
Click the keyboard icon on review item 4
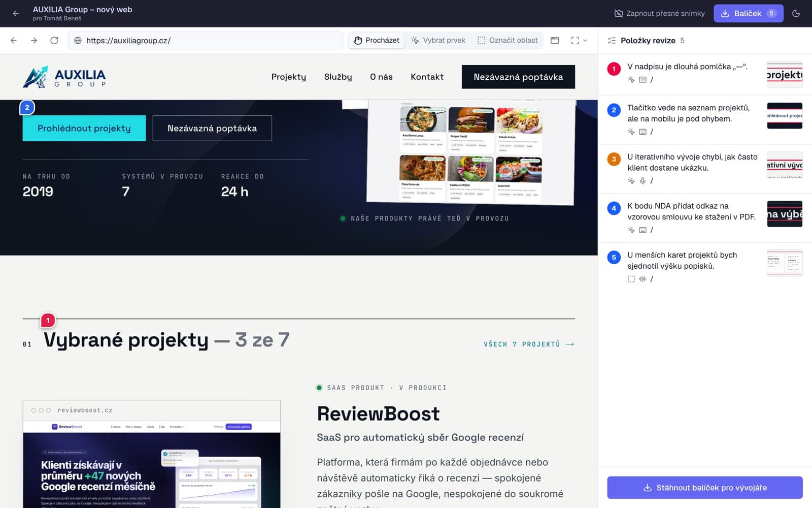tap(642, 230)
